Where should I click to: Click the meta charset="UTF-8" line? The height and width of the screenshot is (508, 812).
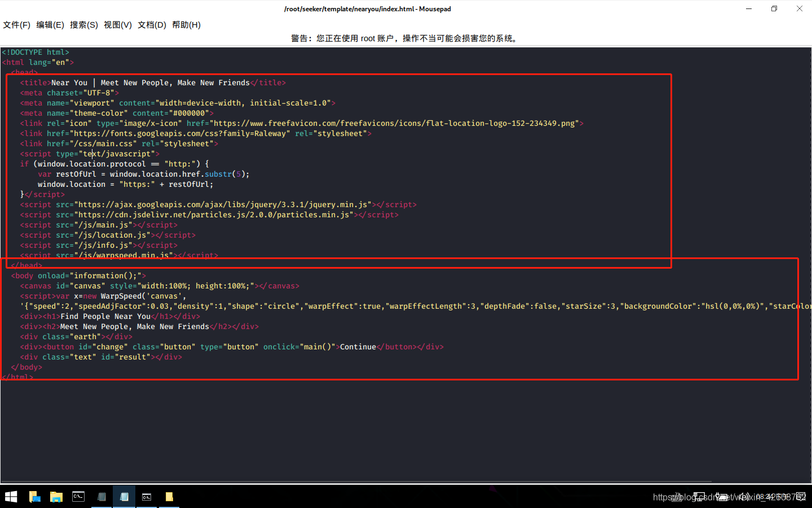pyautogui.click(x=69, y=93)
